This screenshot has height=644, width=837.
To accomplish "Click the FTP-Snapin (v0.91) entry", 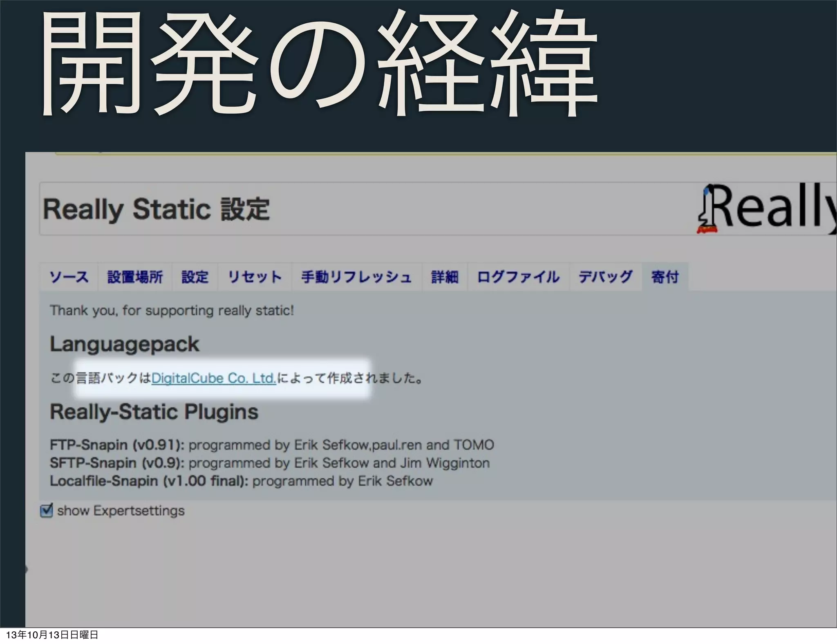I will 117,445.
